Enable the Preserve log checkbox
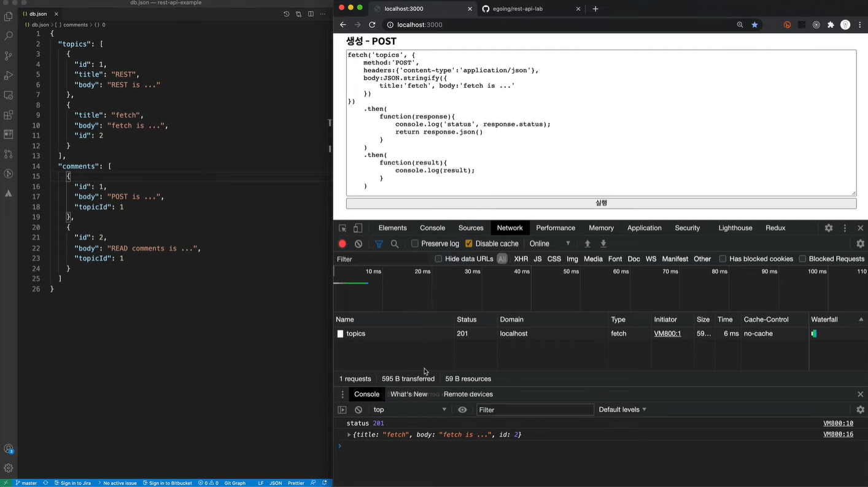 415,243
